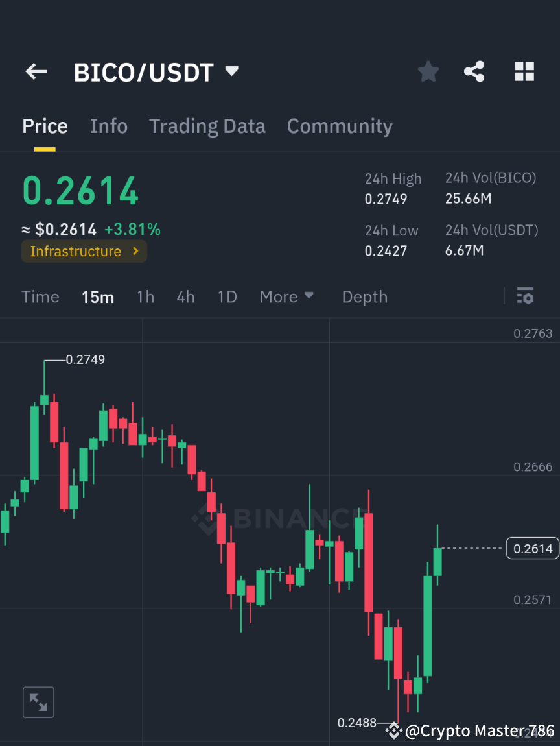
Task: Open chart indicator settings icon
Action: 525,296
